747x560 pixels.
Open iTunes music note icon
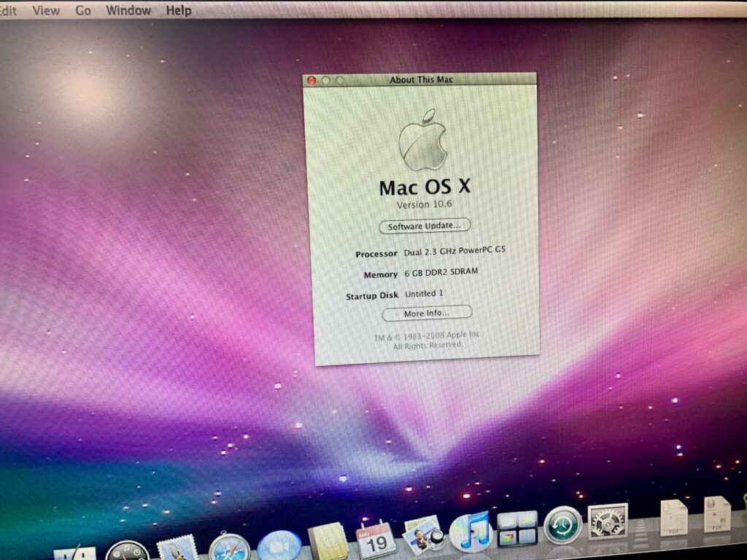click(x=471, y=532)
